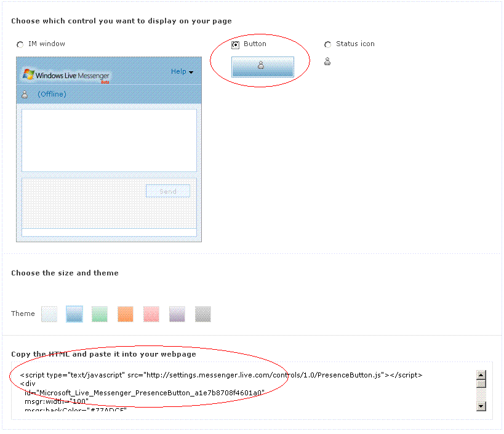Select the Button control radio option
The height and width of the screenshot is (434, 504).
coord(235,45)
